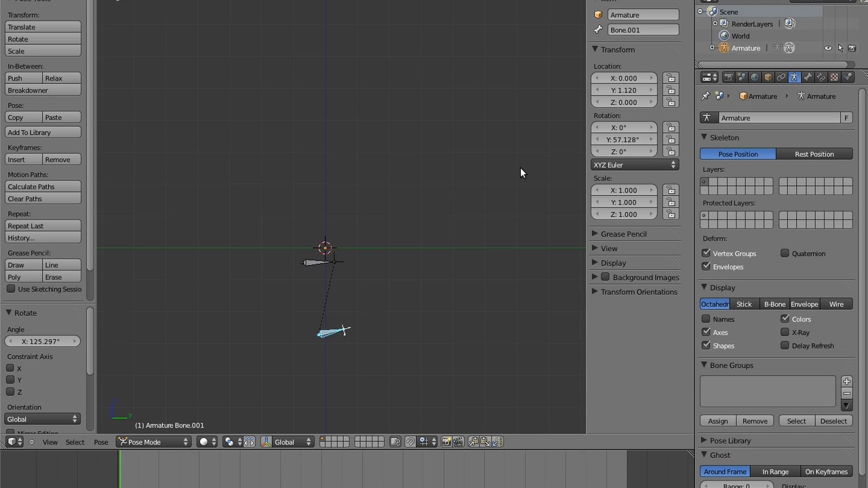Open the Object Constraints tab (chain icon)
The height and width of the screenshot is (488, 868).
781,77
